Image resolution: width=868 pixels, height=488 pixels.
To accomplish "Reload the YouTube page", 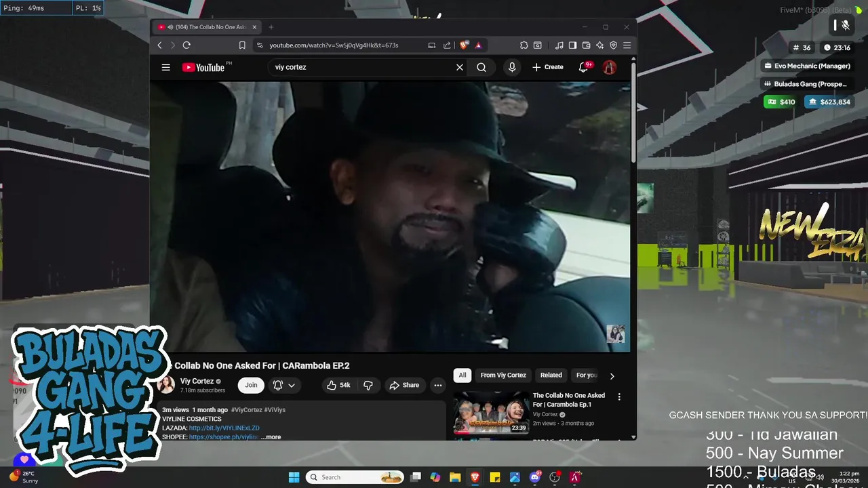I will click(186, 45).
